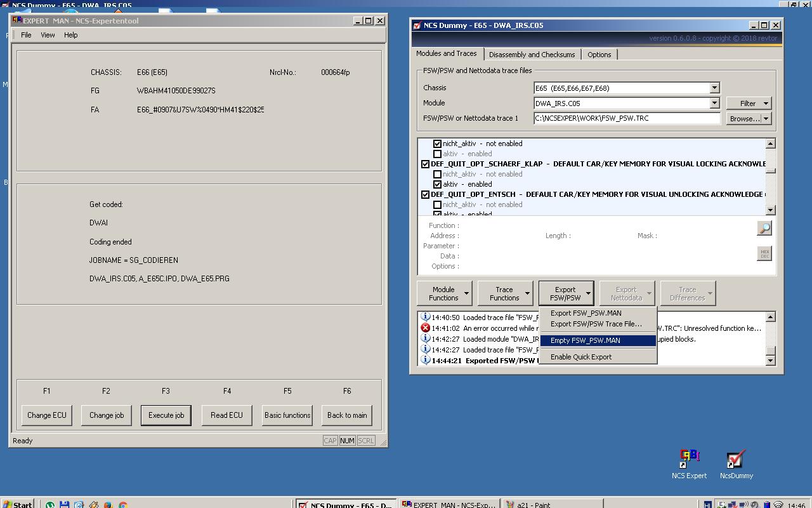Select Empty FSW_PSW.MAN menu entry
The width and height of the screenshot is (812, 508).
598,340
